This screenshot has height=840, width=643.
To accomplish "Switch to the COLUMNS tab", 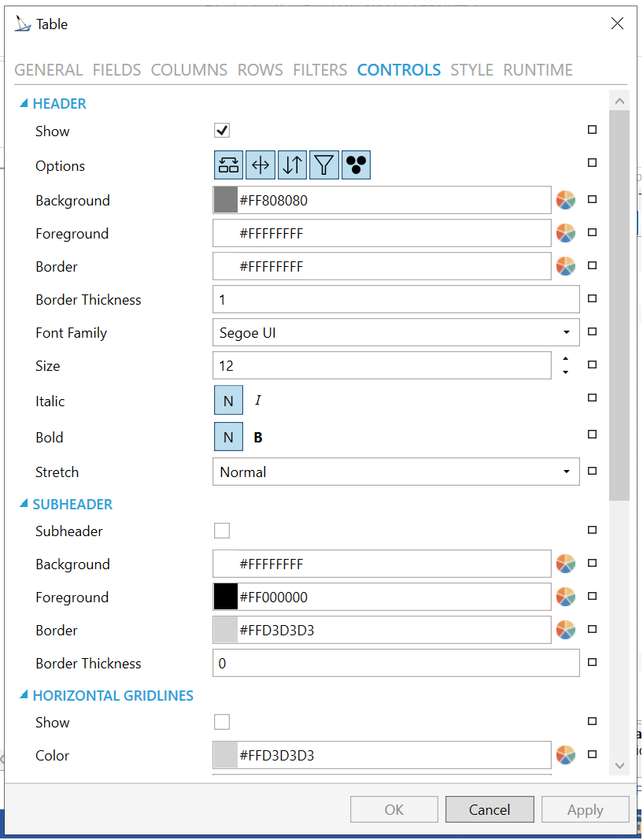I will (x=189, y=70).
